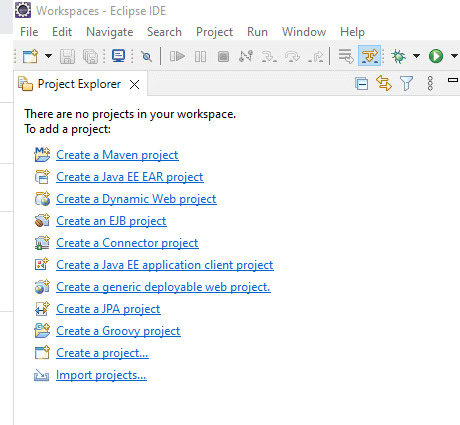The width and height of the screenshot is (460, 425).
Task: Toggle Link with Editor icon
Action: (384, 83)
